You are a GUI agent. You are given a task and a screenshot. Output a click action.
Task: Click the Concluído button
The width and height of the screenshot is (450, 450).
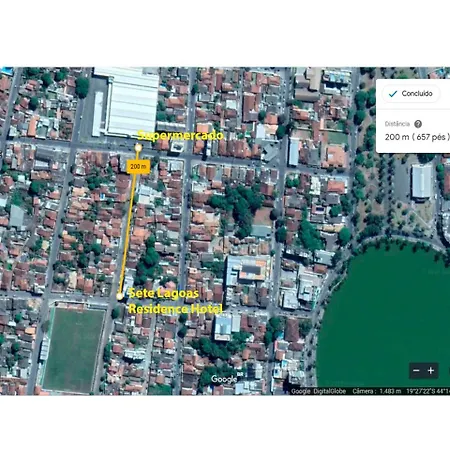point(411,94)
